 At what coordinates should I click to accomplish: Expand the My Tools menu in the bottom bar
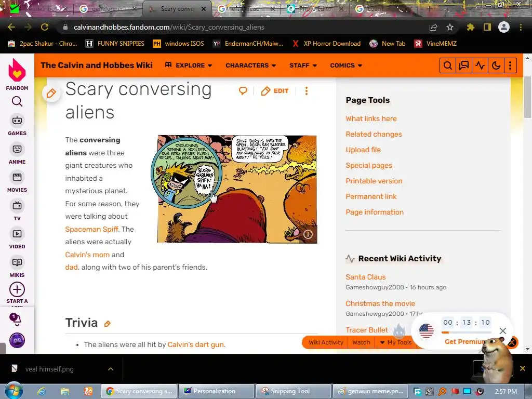(x=395, y=342)
